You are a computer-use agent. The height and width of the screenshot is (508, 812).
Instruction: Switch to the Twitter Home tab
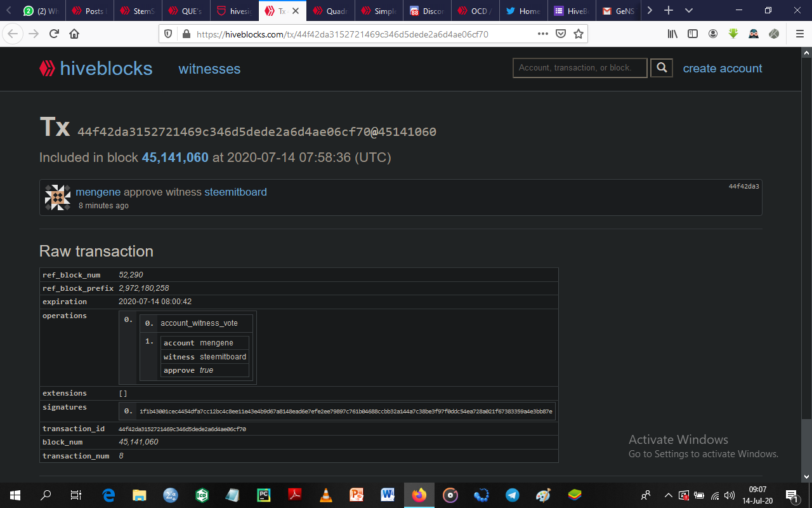pyautogui.click(x=523, y=11)
